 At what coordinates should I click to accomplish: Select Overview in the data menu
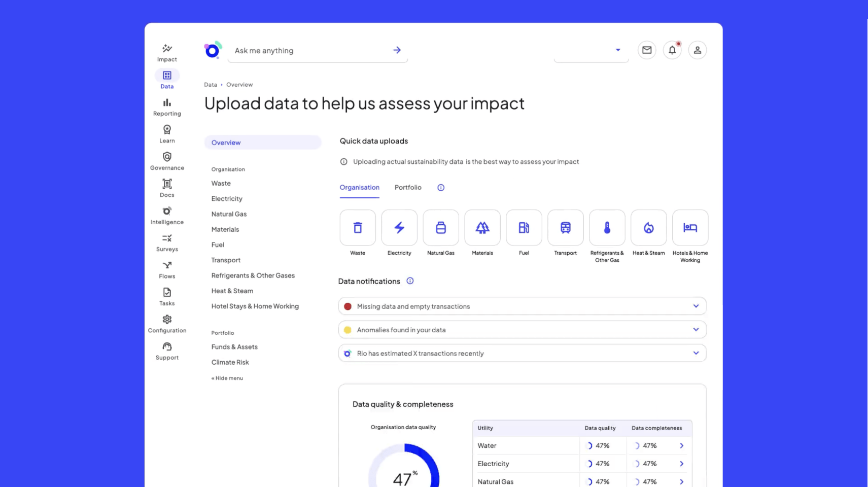[263, 143]
